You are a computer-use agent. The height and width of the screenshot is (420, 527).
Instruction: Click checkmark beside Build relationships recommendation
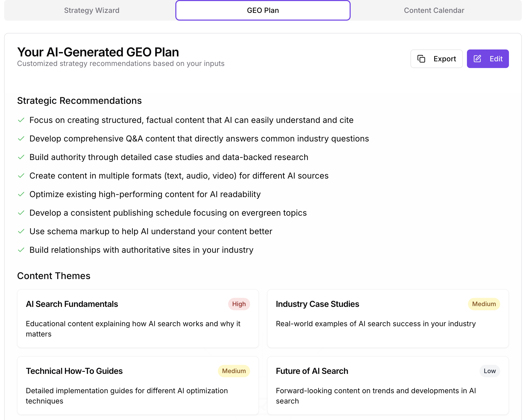(21, 250)
